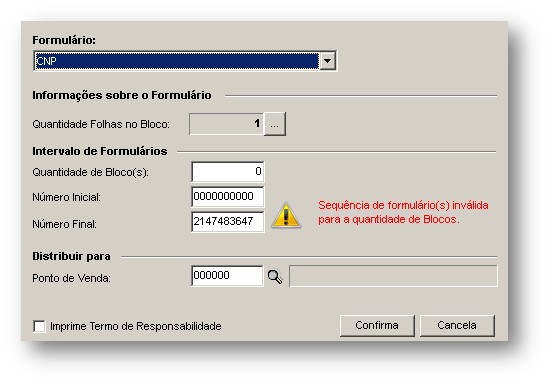Click the Ponto de Venda description box

click(x=393, y=276)
